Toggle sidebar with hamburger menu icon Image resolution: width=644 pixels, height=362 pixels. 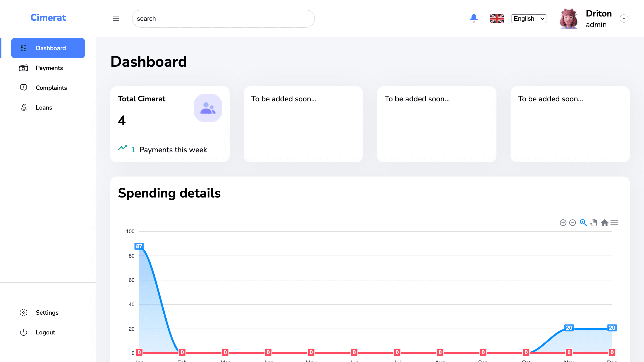click(116, 18)
